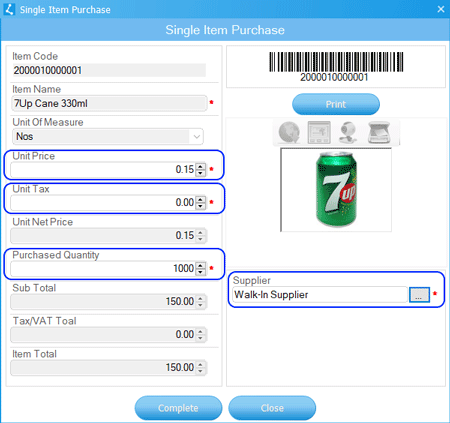Screen dimensions: 450x423
Task: Decrease Purchased Quantity with down arrow
Action: pyautogui.click(x=200, y=272)
